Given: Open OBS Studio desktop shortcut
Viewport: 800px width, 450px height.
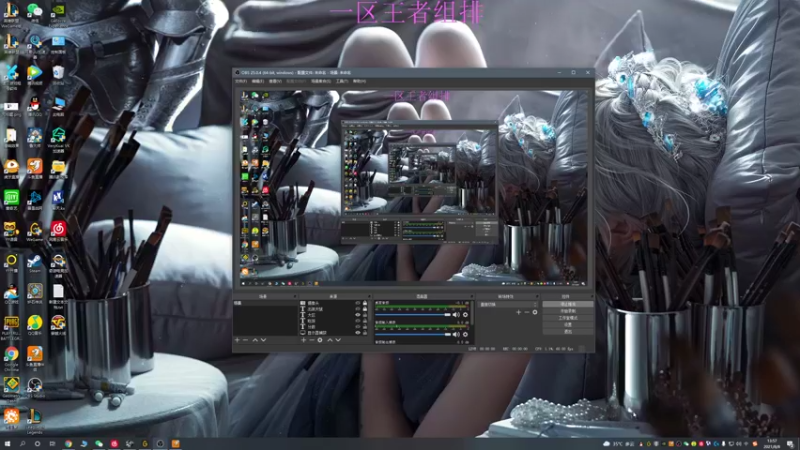Looking at the screenshot, I should (35, 387).
